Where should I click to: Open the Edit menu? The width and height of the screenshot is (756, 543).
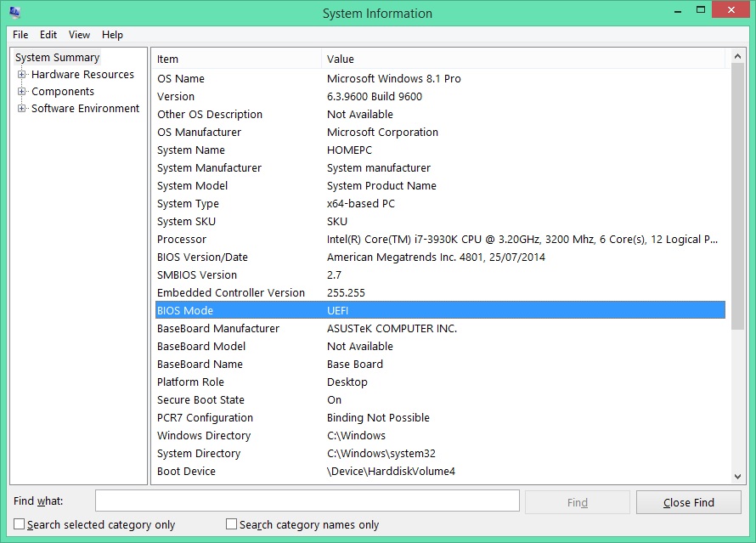[x=48, y=35]
